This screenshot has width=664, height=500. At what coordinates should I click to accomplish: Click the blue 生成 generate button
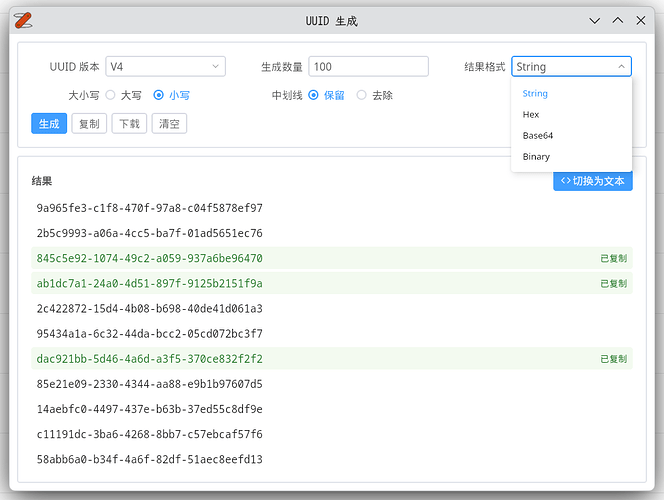pos(49,124)
